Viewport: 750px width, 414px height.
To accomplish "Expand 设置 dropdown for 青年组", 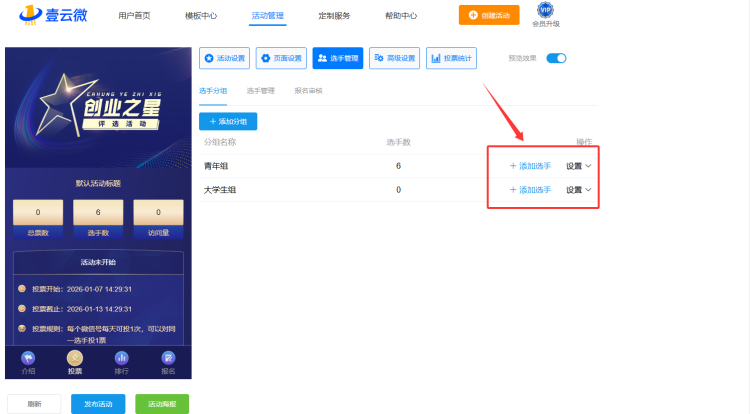I will click(x=579, y=166).
